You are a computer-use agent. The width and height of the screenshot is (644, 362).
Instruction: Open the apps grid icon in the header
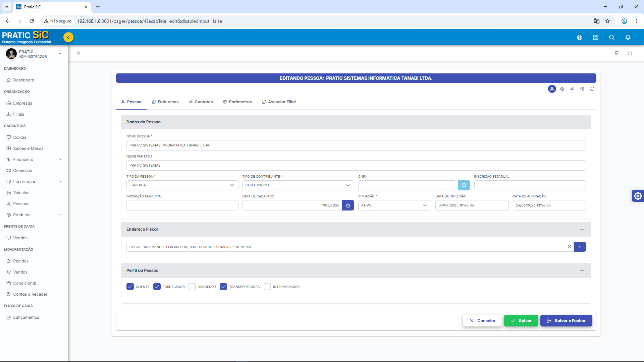(x=596, y=38)
